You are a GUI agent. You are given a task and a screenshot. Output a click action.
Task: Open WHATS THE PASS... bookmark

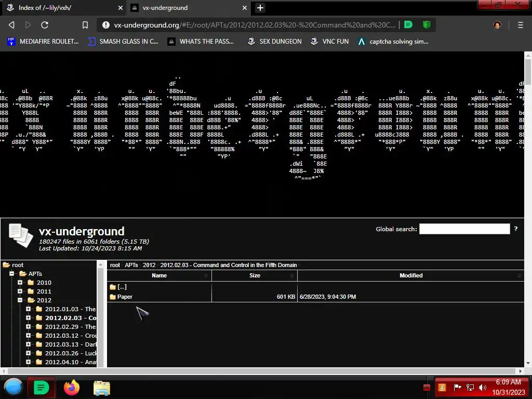coord(201,42)
